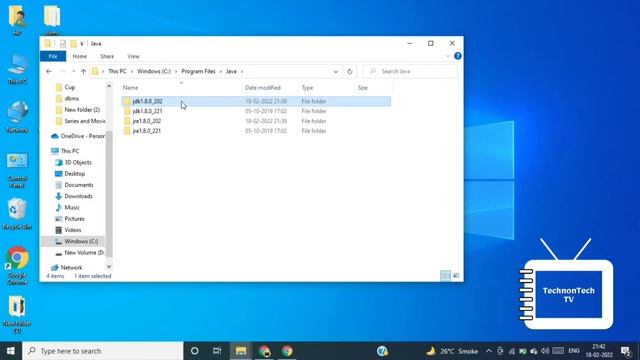Image resolution: width=640 pixels, height=360 pixels.
Task: Open 3D Objects in sidebar
Action: pos(78,162)
